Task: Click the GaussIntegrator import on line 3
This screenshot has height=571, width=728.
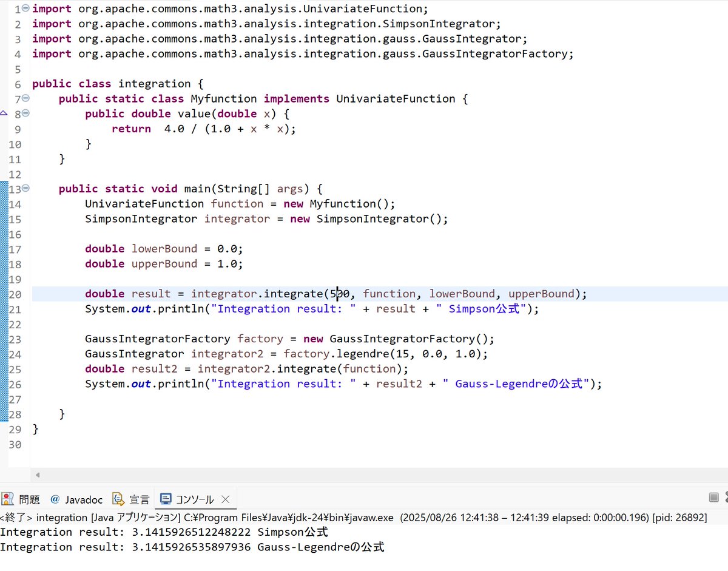Action: [x=280, y=39]
